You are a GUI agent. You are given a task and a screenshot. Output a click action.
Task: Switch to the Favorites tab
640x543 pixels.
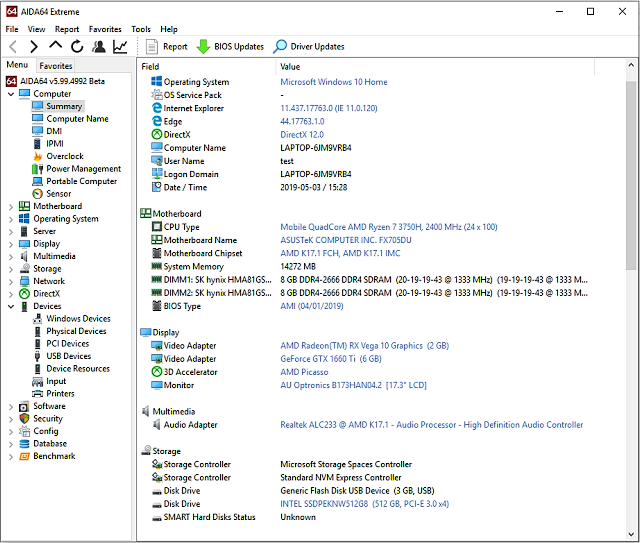click(56, 66)
